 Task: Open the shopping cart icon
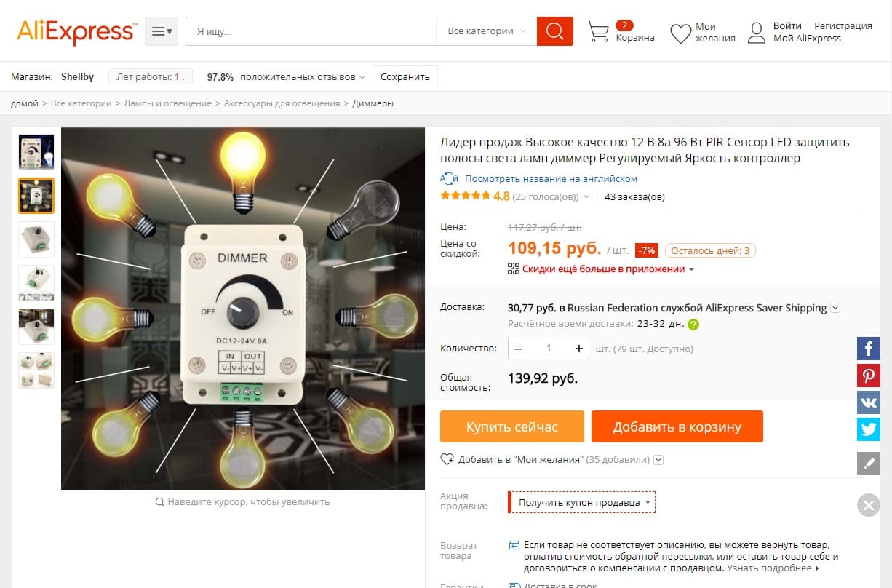[599, 32]
